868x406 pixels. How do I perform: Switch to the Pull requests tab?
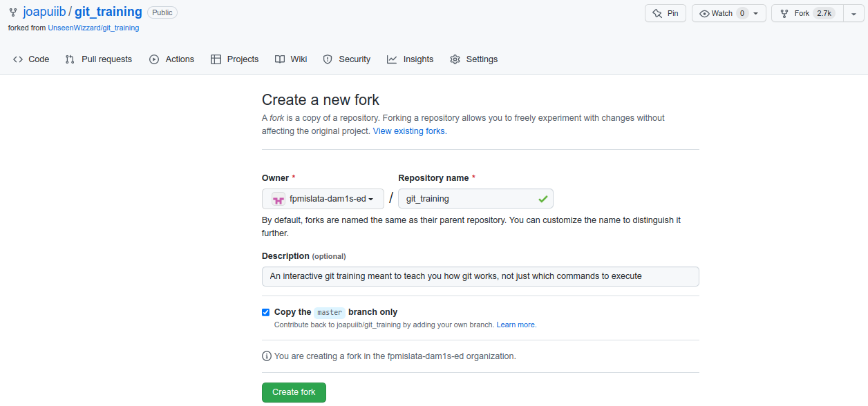99,59
